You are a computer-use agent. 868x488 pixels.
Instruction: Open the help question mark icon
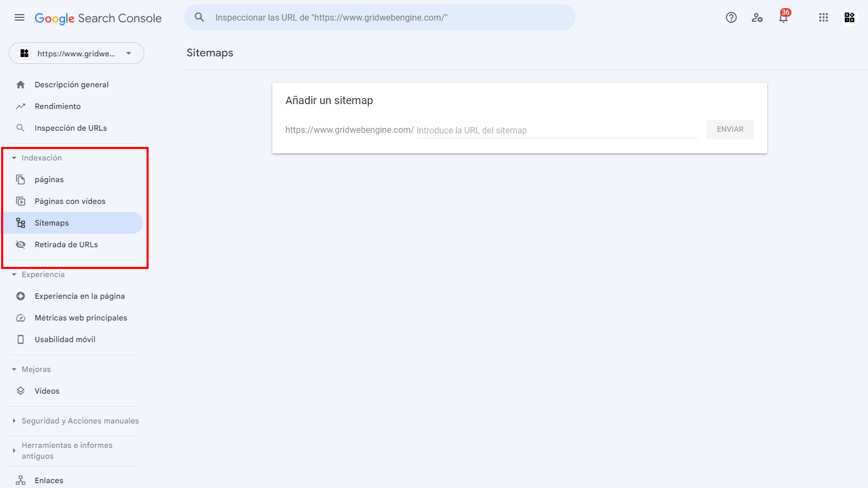click(731, 17)
